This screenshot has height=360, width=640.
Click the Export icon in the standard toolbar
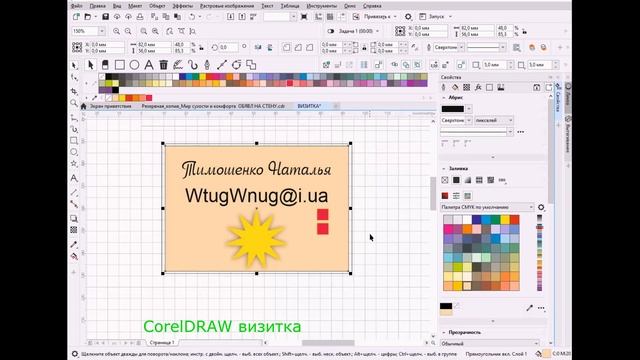[242, 17]
